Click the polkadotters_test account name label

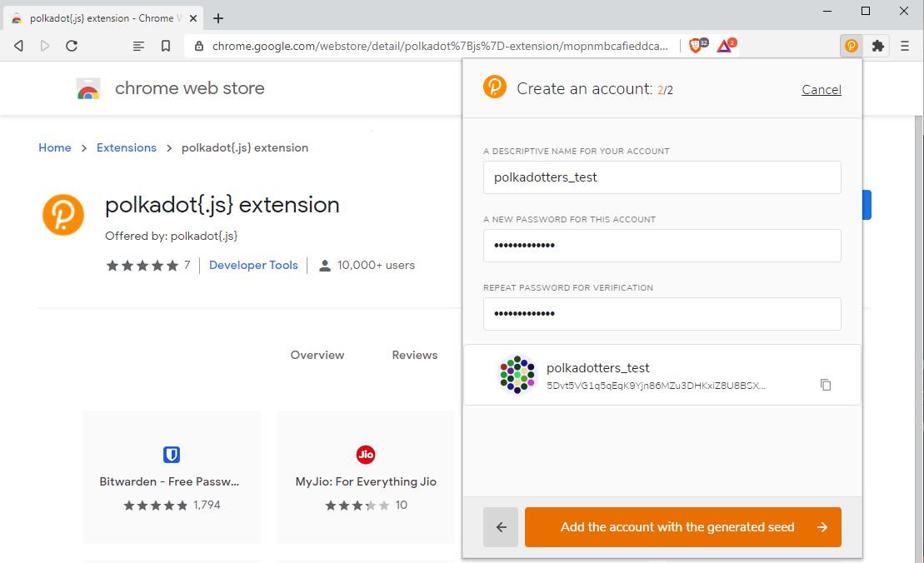(597, 368)
